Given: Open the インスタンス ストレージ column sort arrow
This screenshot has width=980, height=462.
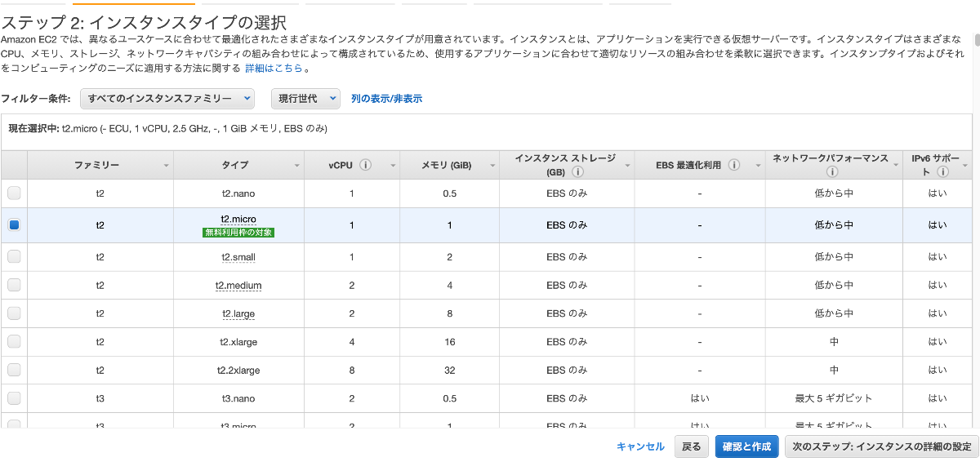Looking at the screenshot, I should click(627, 166).
